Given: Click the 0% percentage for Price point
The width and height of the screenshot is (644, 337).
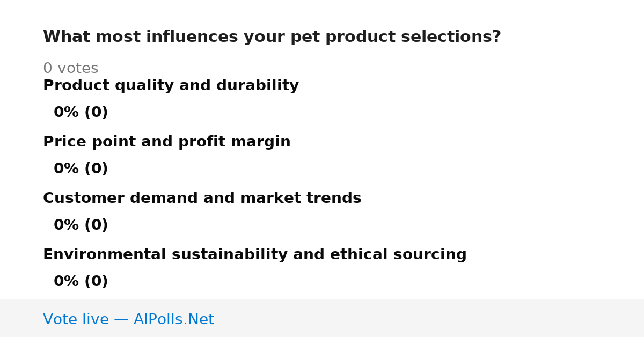Looking at the screenshot, I should 67,169.
